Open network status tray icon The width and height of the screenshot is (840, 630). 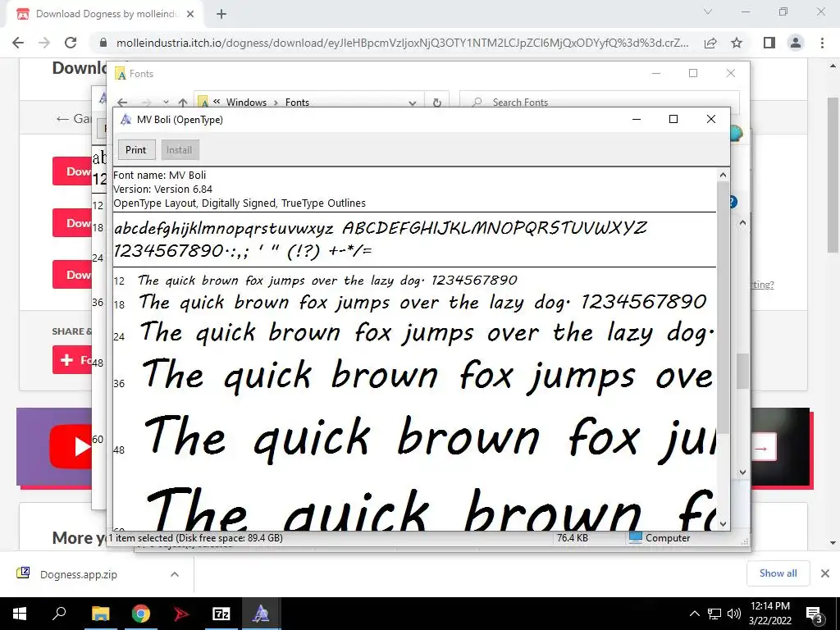tap(714, 614)
